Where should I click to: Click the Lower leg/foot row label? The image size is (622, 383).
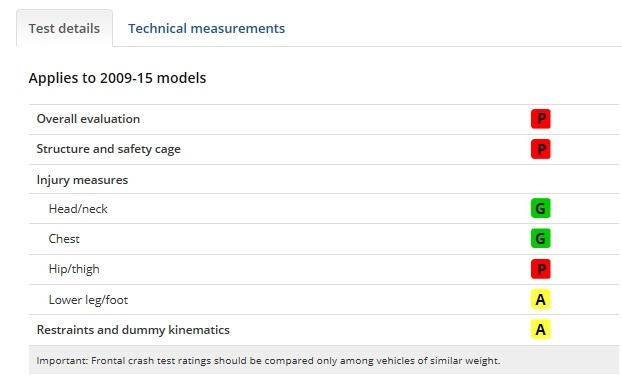pos(88,300)
